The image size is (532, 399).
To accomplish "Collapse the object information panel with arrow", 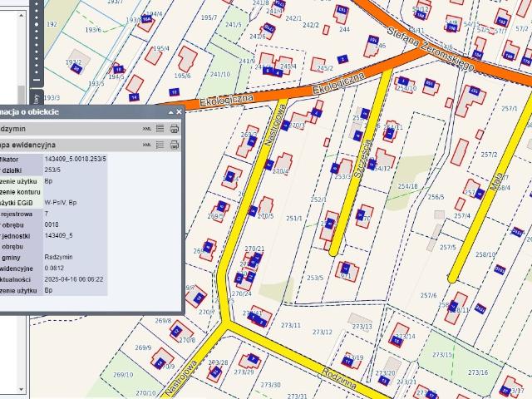I will tap(170, 112).
